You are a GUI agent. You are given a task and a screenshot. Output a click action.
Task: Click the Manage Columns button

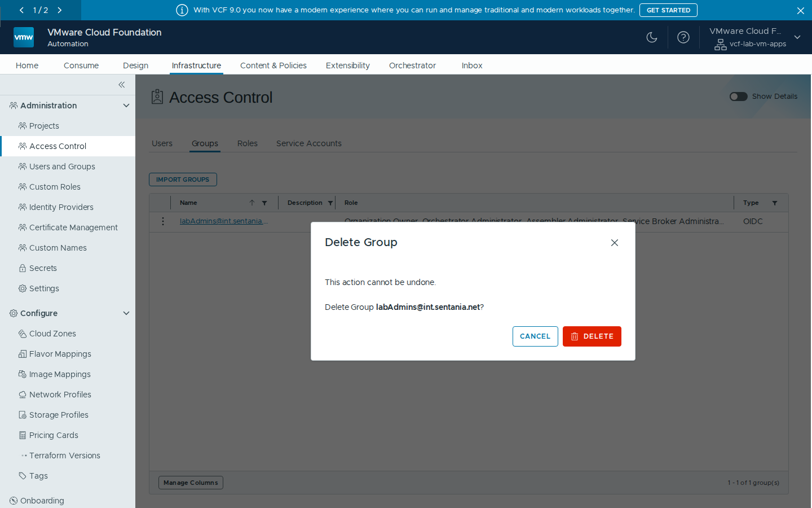[191, 483]
